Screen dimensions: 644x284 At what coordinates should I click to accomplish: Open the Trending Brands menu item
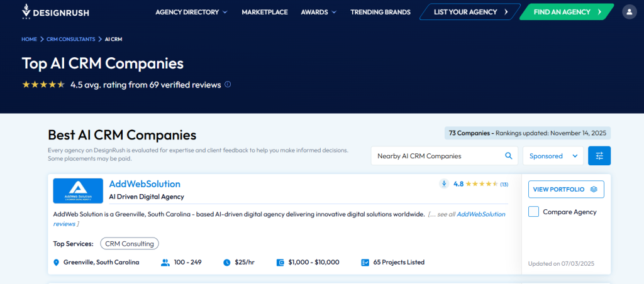pos(380,12)
